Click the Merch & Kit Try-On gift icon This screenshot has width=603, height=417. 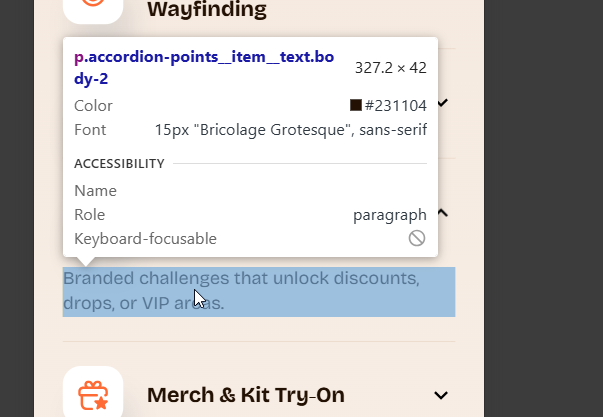tap(93, 395)
